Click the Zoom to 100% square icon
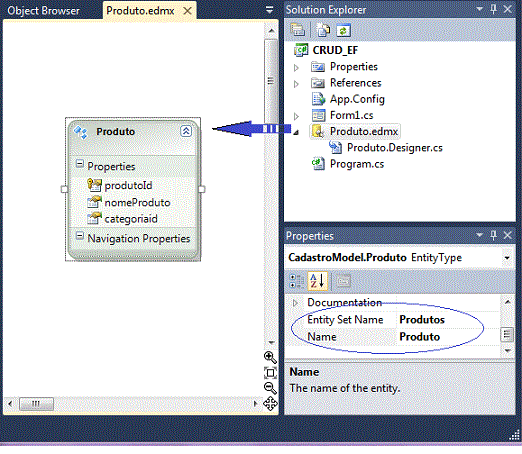Image resolution: width=522 pixels, height=454 pixels. (x=270, y=373)
